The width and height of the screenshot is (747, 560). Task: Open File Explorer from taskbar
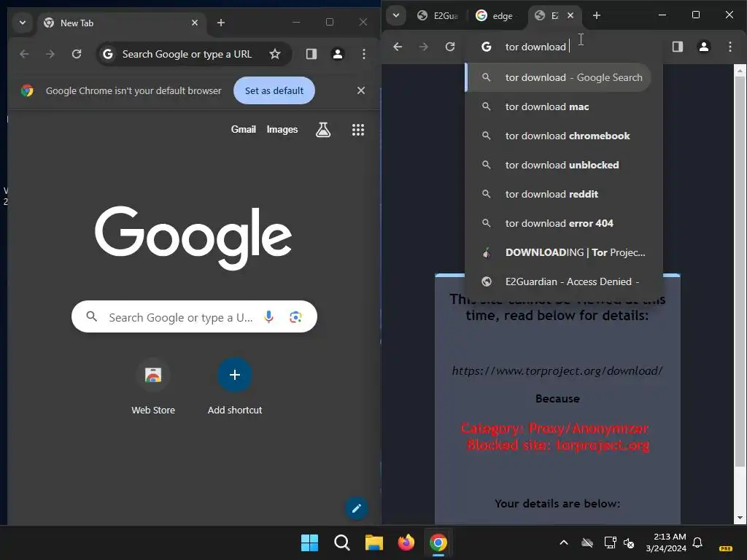tap(374, 542)
